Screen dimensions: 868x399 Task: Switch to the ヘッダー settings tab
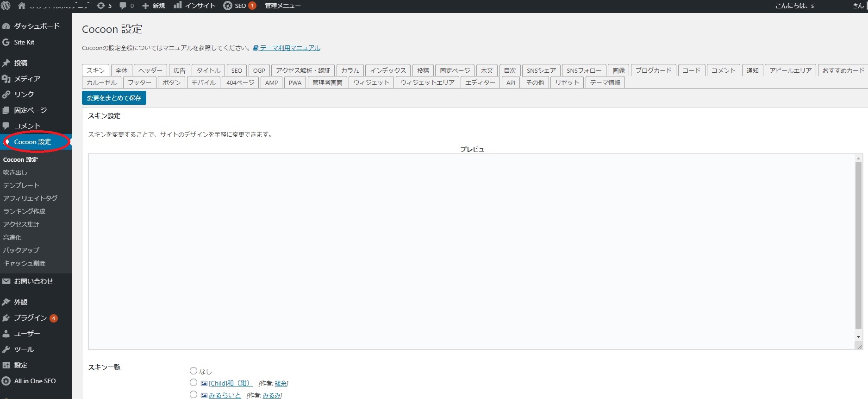coord(150,70)
